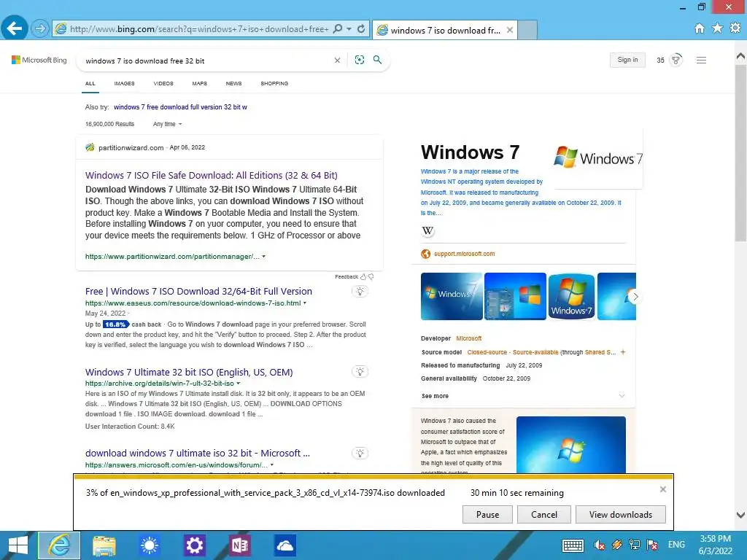This screenshot has width=747, height=560.
Task: Click the address bar search magnifier icon
Action: coord(338,29)
